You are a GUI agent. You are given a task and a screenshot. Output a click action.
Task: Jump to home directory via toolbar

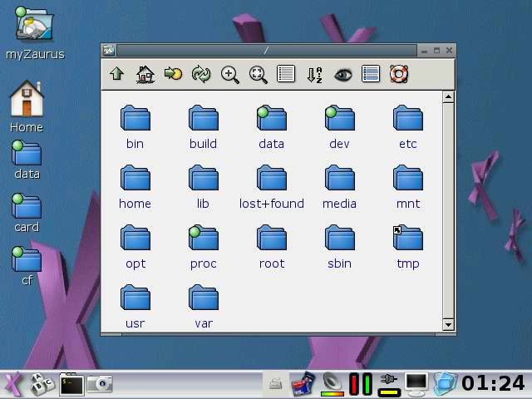pyautogui.click(x=145, y=74)
